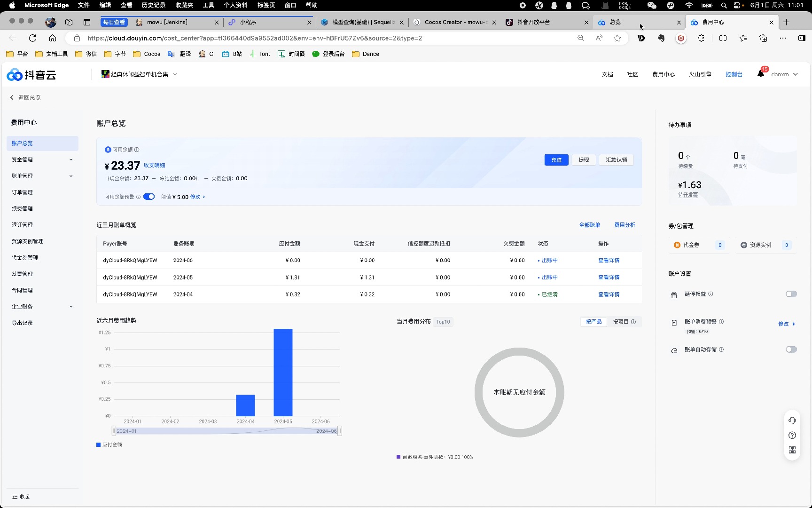Image resolution: width=812 pixels, height=508 pixels.
Task: Open browser collections icon
Action: 763,38
